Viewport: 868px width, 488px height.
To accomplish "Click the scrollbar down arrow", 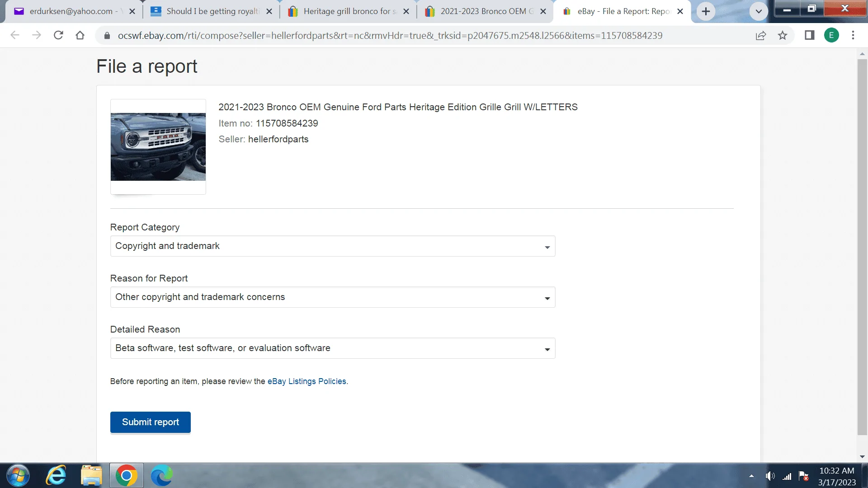I will (x=862, y=457).
